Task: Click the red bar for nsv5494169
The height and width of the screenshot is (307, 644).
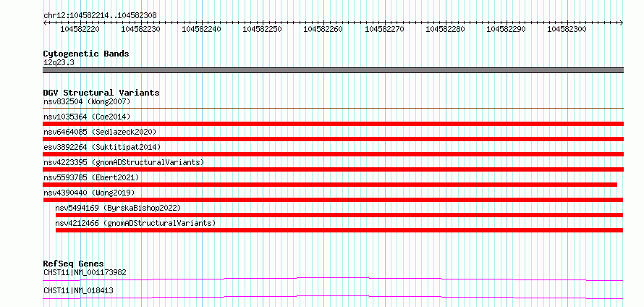Action: click(339, 215)
